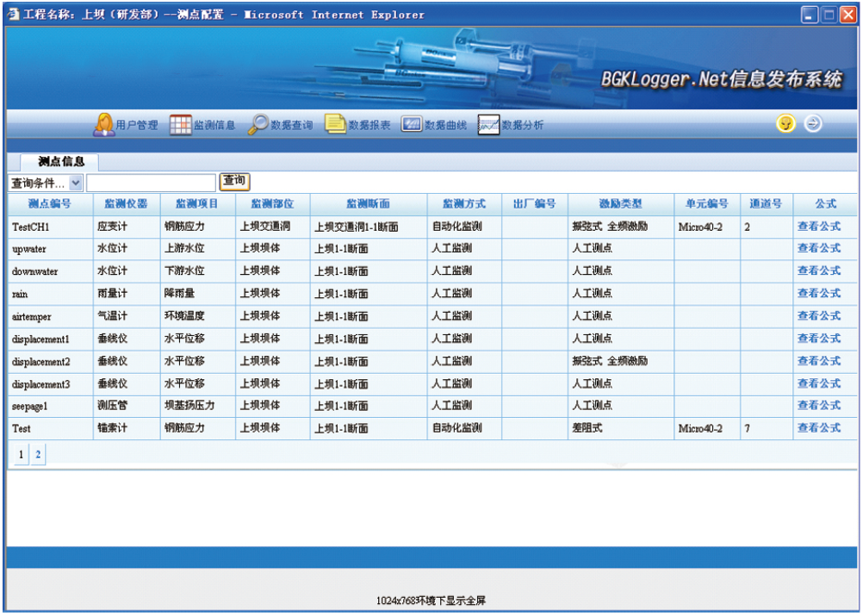
Task: Click the 监测部位 column header
Action: (272, 203)
